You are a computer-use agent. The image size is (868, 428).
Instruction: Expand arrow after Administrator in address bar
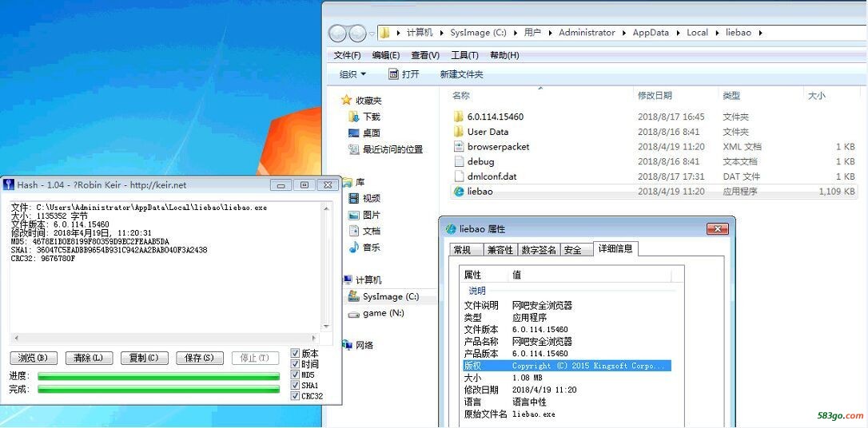[x=624, y=33]
